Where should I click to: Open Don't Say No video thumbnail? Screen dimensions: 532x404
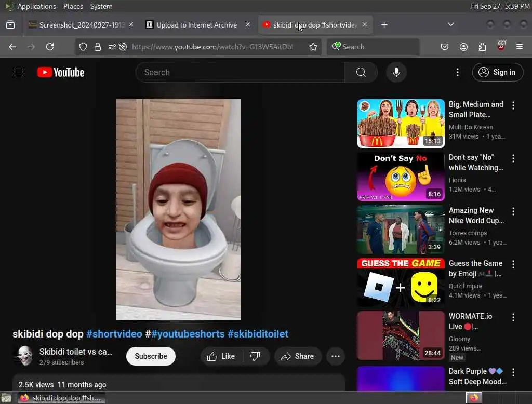[401, 177]
